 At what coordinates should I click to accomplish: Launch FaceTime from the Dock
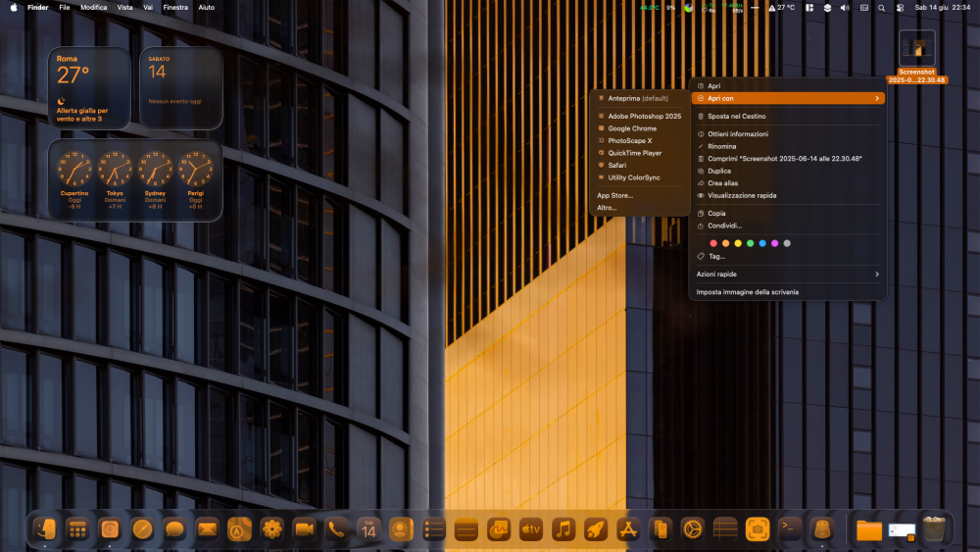[305, 529]
